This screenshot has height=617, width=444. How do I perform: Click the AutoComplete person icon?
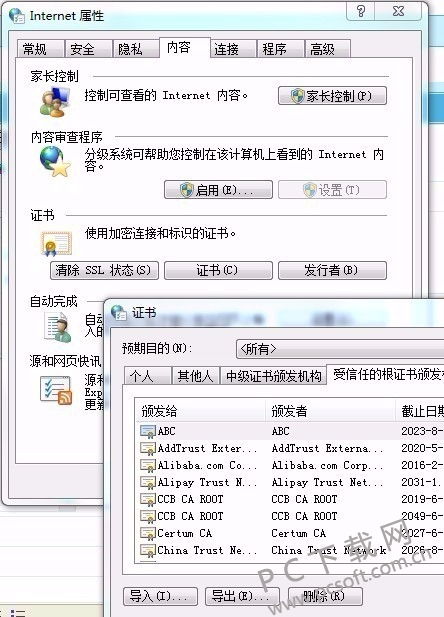(x=57, y=327)
